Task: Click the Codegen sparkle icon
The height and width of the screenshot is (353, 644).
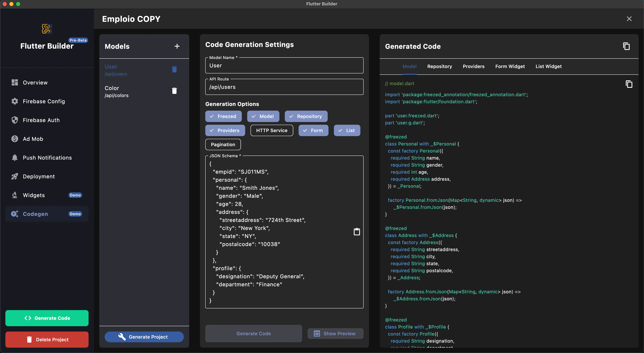Action: 15,214
